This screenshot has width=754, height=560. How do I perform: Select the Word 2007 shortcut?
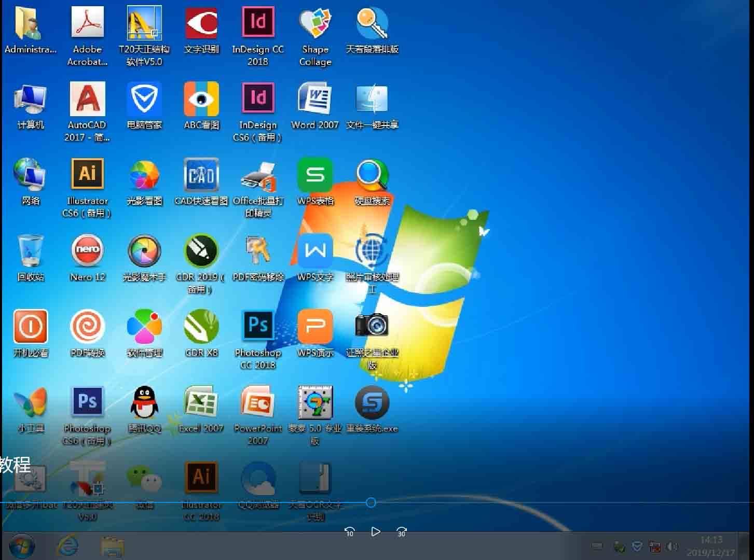point(315,99)
